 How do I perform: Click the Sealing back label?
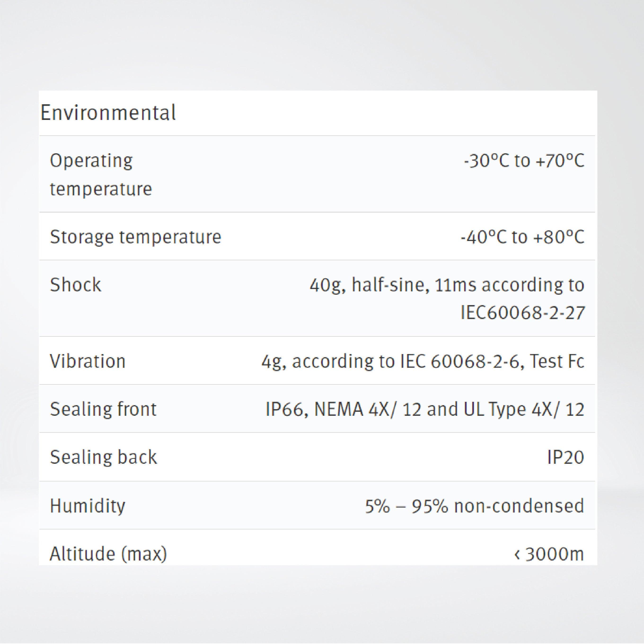point(103,457)
